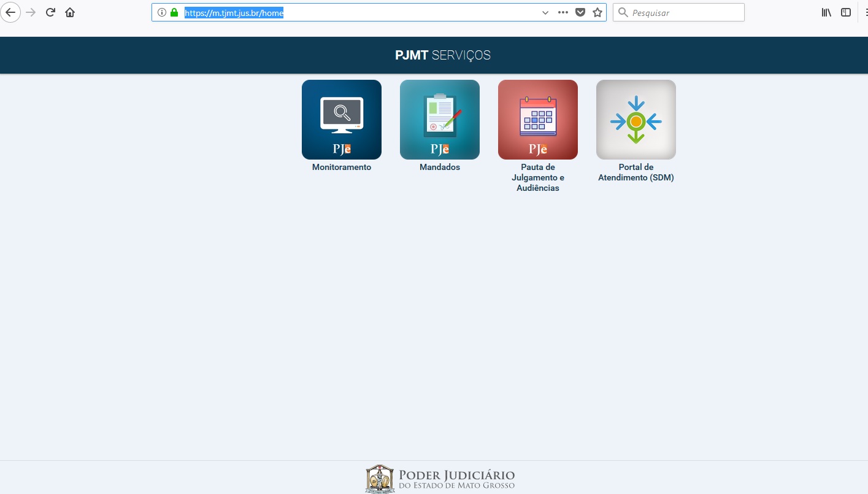Click the "Pauta de Julgamento e Audiências" label
This screenshot has height=494, width=868.
[538, 177]
